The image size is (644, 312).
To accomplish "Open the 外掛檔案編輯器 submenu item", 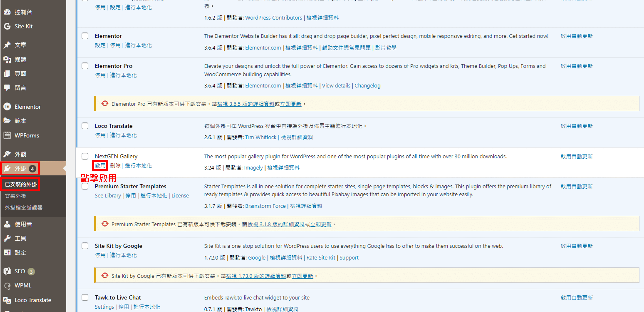I will pos(24,208).
